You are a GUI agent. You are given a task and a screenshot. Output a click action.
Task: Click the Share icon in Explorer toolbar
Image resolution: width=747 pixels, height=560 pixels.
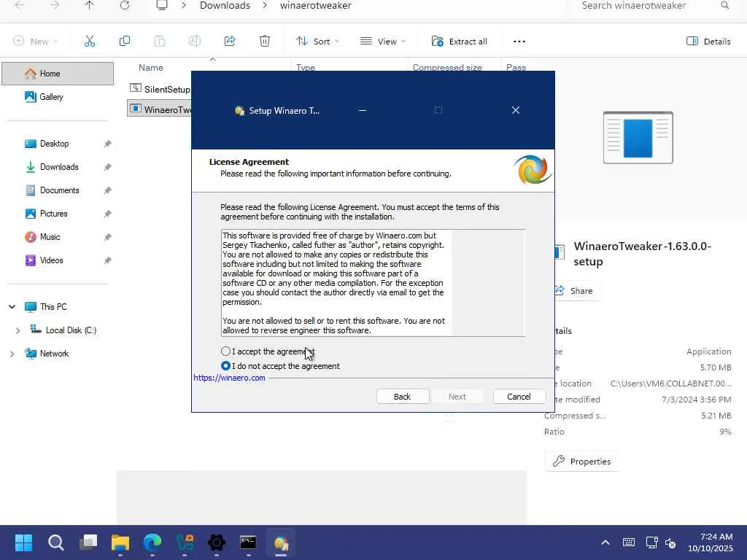click(x=230, y=41)
